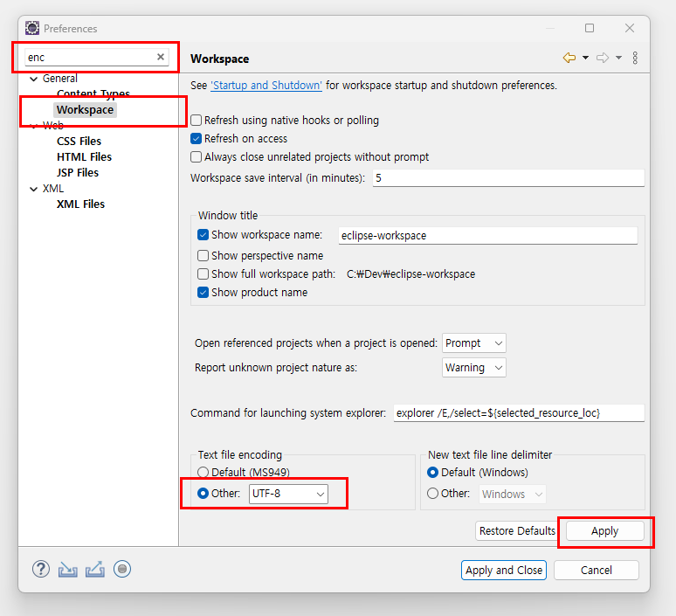Click the eclipse-workspace name field
Image resolution: width=676 pixels, height=616 pixels.
click(x=488, y=236)
